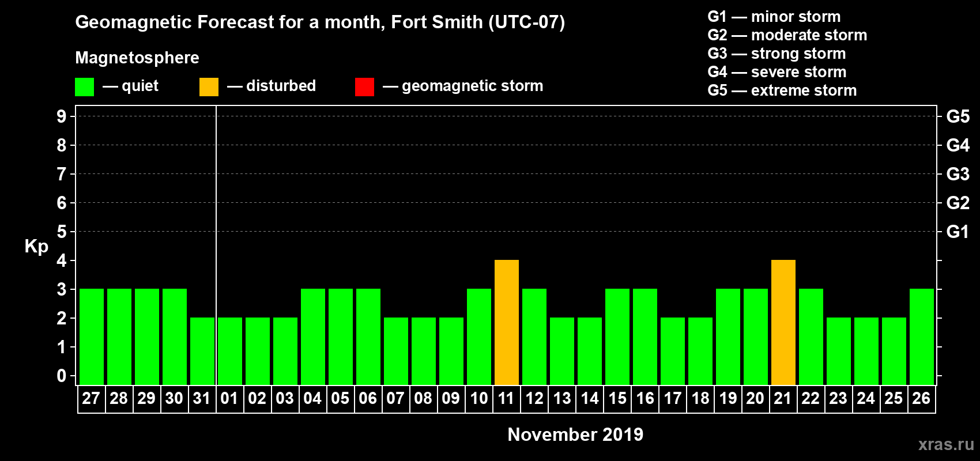The height and width of the screenshot is (461, 980).
Task: Click the bar for day 15
Action: (617, 337)
